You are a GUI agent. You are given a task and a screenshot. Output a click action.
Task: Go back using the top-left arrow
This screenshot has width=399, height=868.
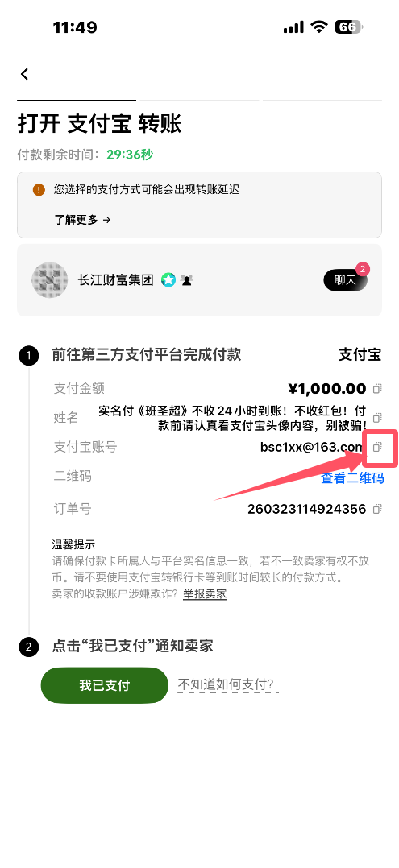24,74
